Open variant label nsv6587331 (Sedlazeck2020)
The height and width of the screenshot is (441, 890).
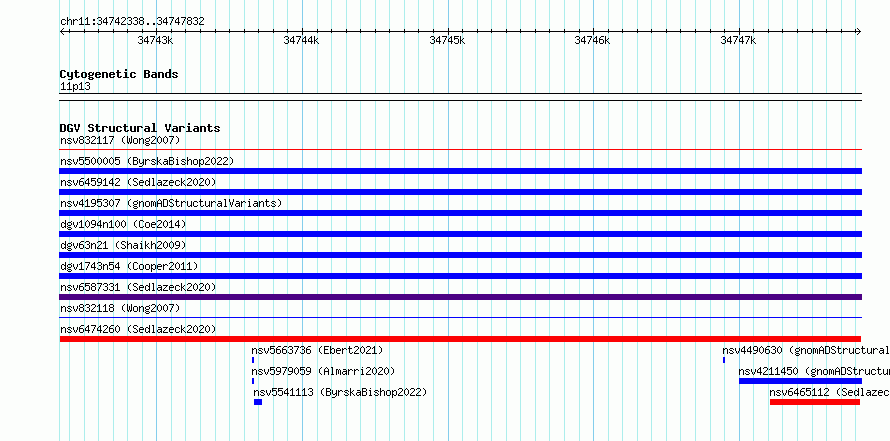pyautogui.click(x=138, y=287)
